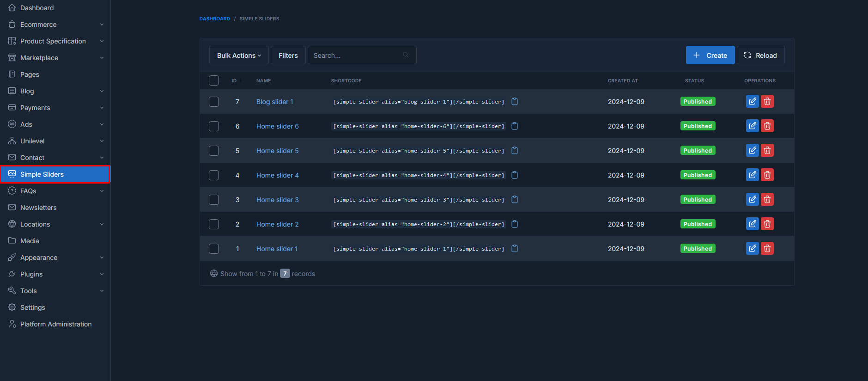The height and width of the screenshot is (381, 868).
Task: Expand the Locations sidebar menu
Action: point(55,224)
